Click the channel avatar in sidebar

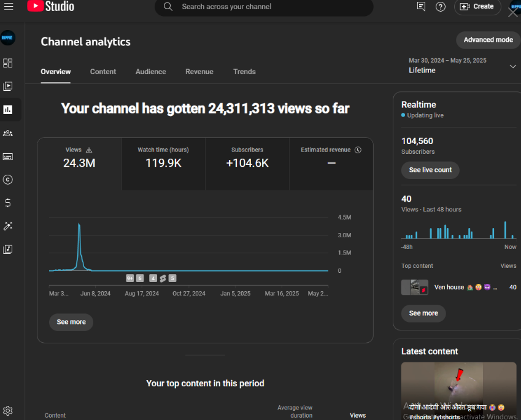(7, 37)
